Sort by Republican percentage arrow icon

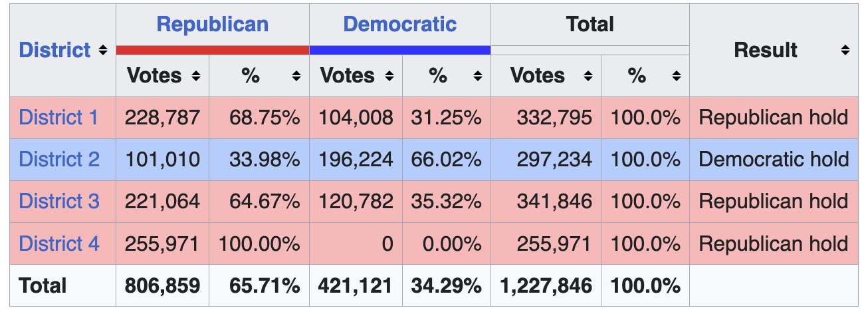point(296,77)
